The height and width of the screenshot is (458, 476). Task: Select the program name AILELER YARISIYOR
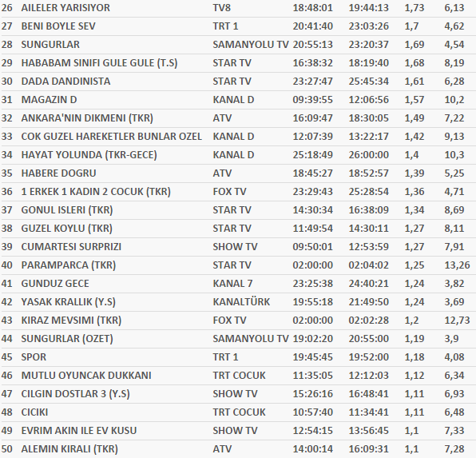click(x=65, y=8)
